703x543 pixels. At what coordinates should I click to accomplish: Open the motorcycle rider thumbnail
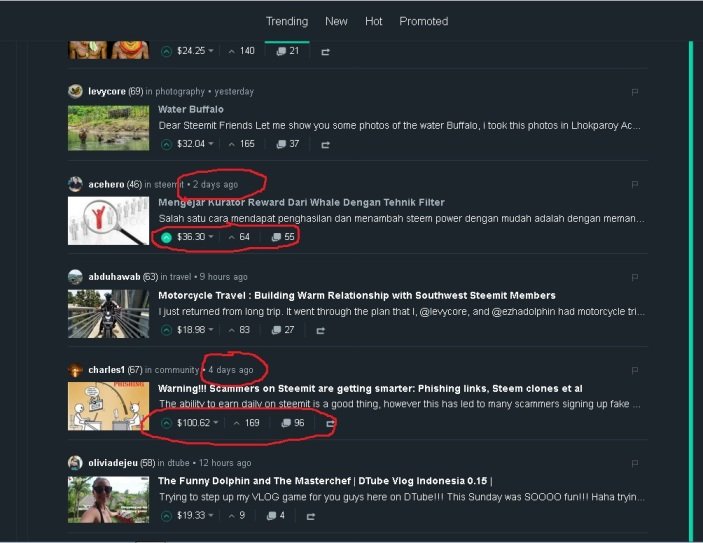[108, 314]
